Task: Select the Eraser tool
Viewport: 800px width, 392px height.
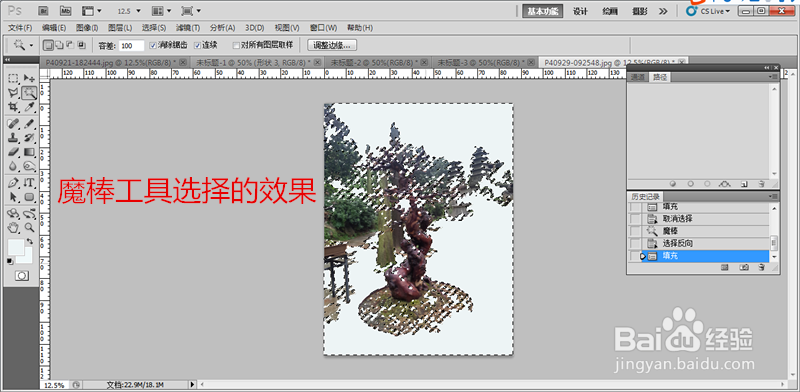Action: coord(14,152)
